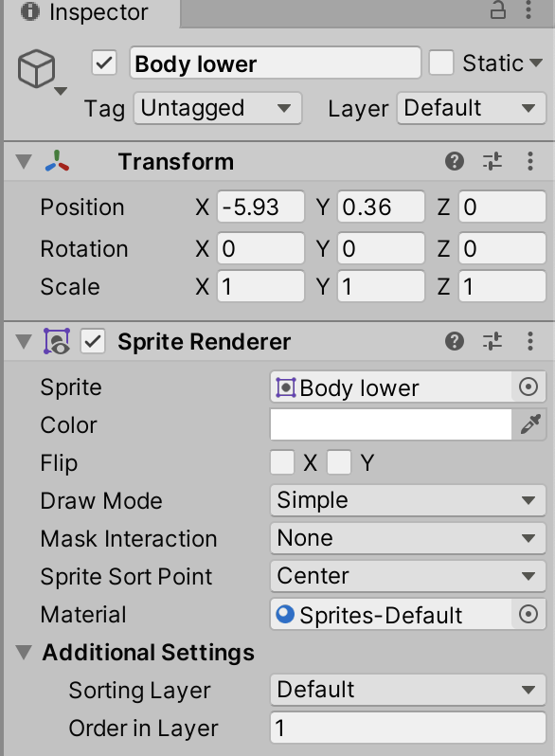555x756 pixels.
Task: Click the object name field Body lower
Action: coord(276,63)
